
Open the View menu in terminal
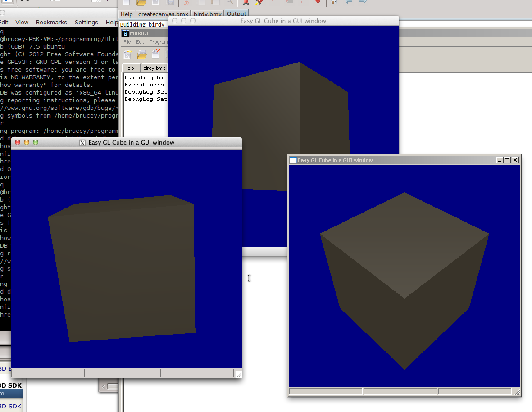tap(22, 22)
